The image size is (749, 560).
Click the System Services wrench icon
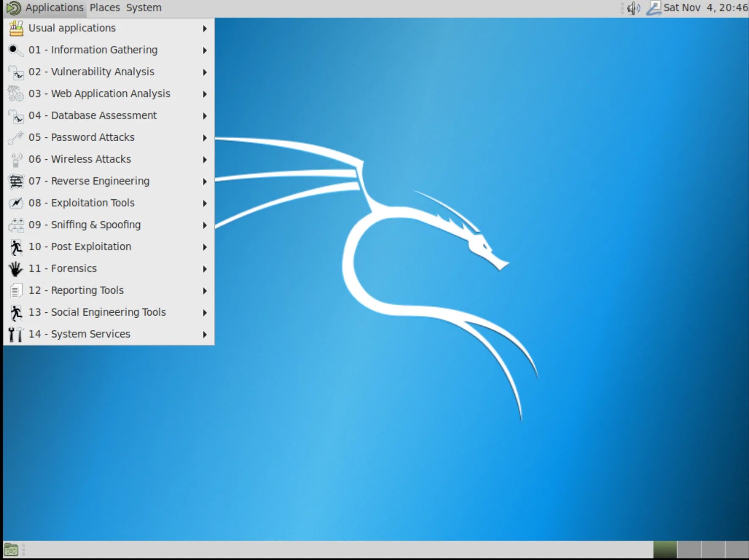click(x=16, y=335)
